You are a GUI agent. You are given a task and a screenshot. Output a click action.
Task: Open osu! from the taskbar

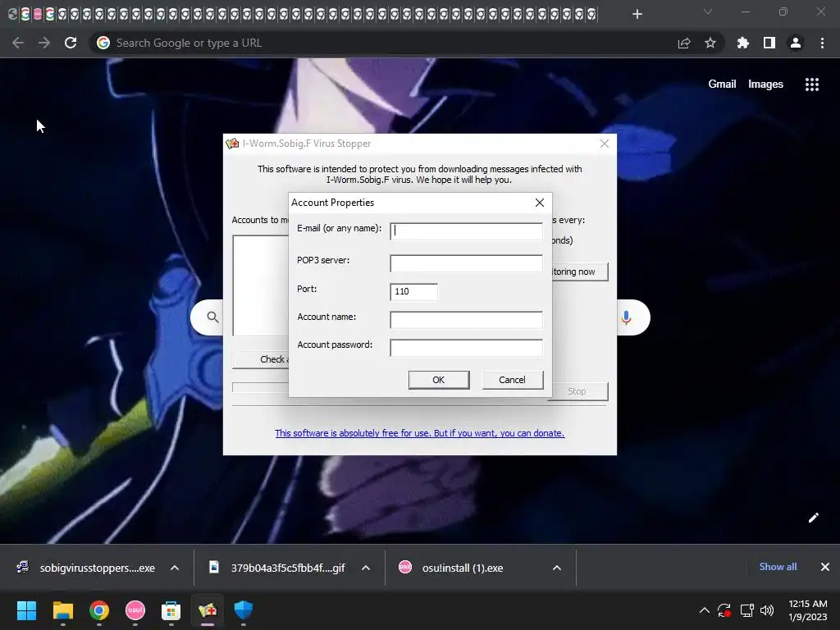135,610
